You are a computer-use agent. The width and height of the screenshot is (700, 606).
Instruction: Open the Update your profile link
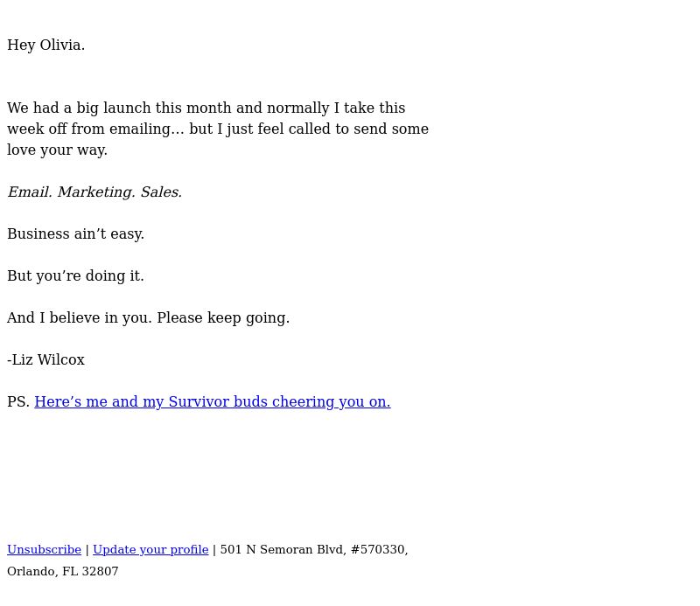[150, 550]
